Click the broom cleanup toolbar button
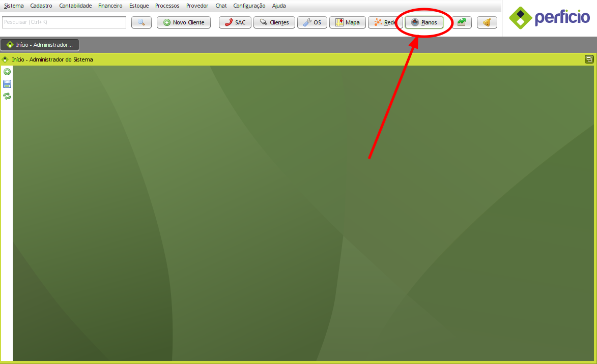The height and width of the screenshot is (364, 597). [x=487, y=22]
